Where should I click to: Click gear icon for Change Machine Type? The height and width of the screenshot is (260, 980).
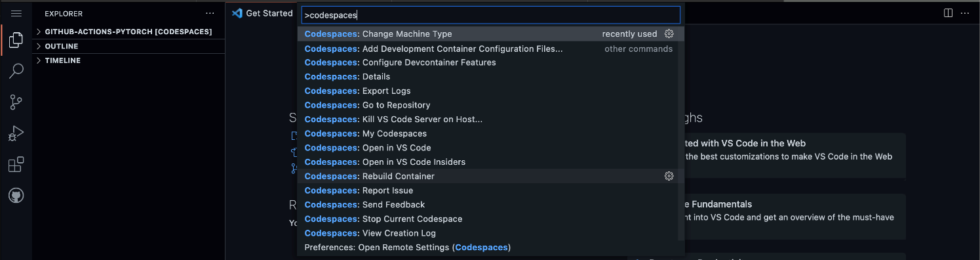coord(669,33)
